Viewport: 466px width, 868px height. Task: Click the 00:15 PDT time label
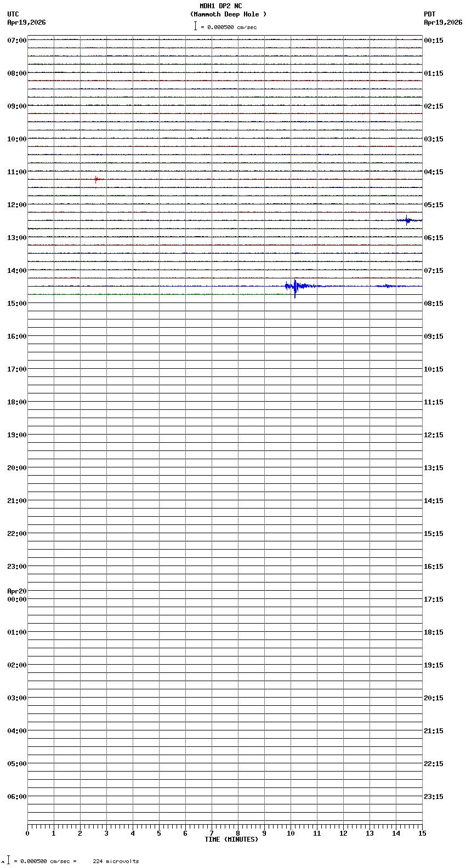click(434, 41)
